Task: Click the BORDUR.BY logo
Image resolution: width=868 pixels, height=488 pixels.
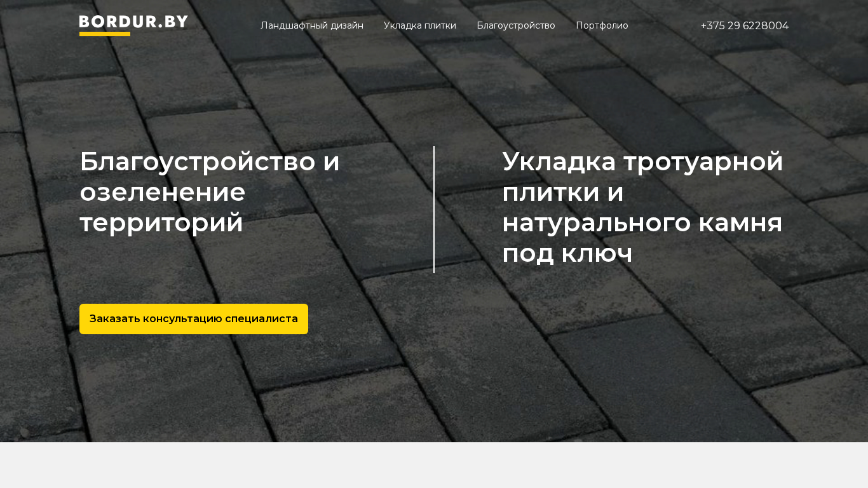Action: point(133,25)
